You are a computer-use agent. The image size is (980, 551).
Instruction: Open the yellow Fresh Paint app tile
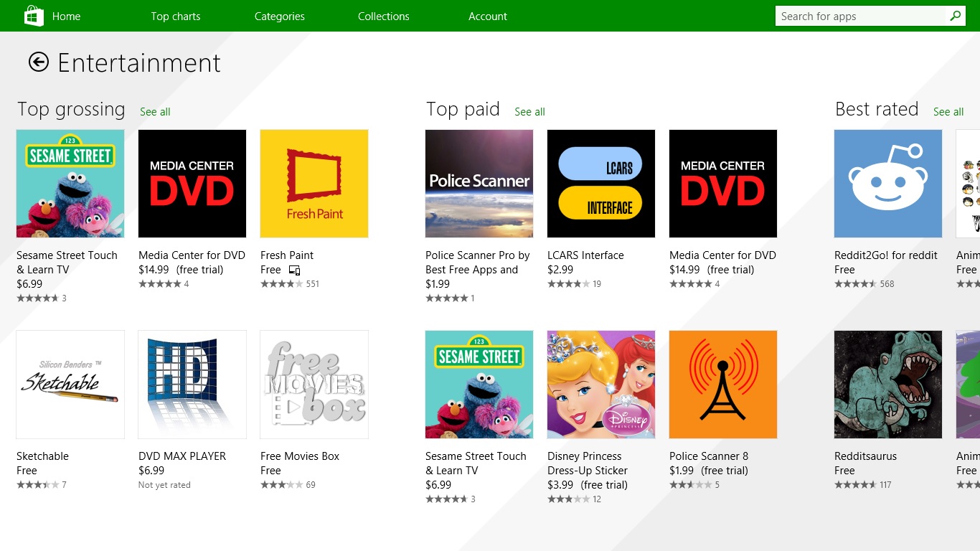314,184
